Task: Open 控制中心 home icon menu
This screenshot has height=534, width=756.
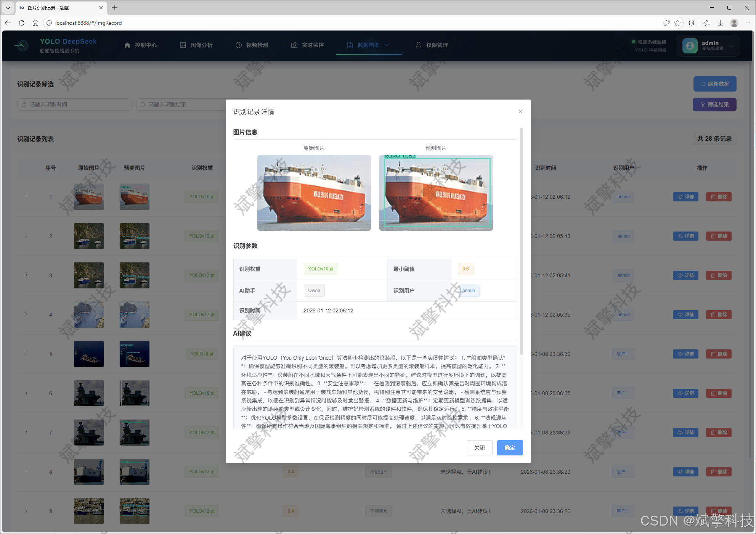Action: click(140, 45)
